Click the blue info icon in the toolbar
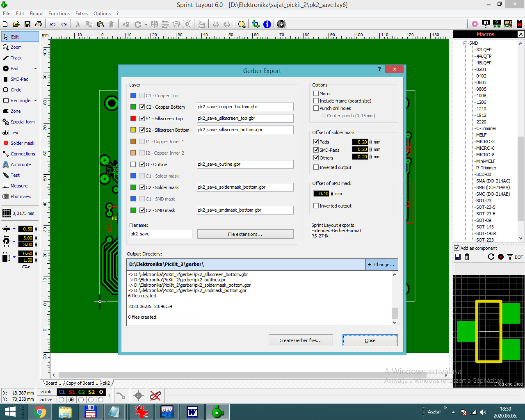 coord(267,24)
